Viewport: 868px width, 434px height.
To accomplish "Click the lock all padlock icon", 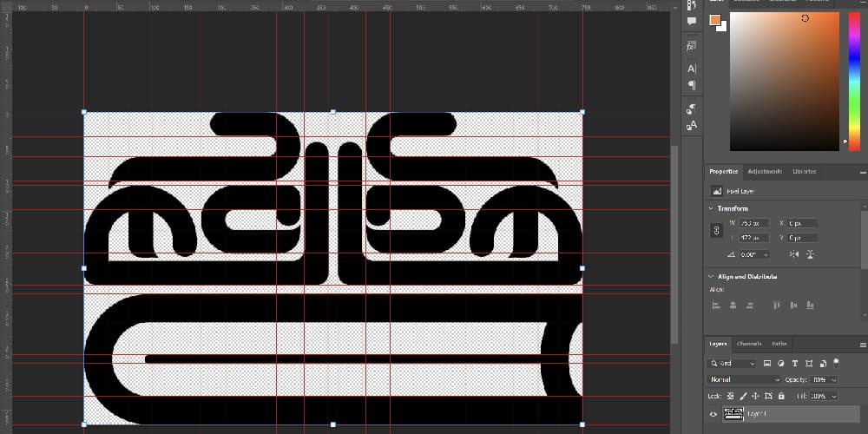I will [783, 396].
